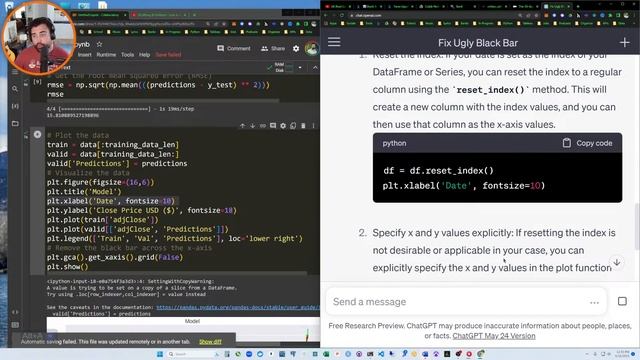Open the Colab code snippets sidebar icon
This screenshot has width=640, height=360.
point(15,312)
